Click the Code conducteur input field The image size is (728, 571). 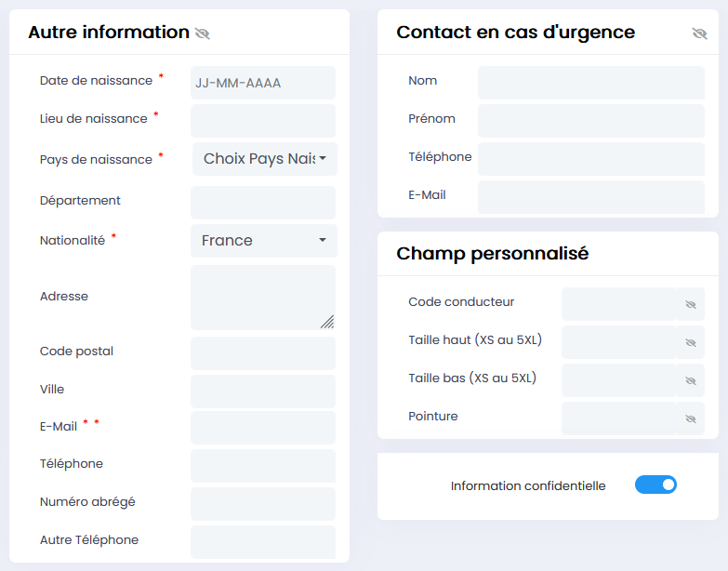[x=618, y=304]
